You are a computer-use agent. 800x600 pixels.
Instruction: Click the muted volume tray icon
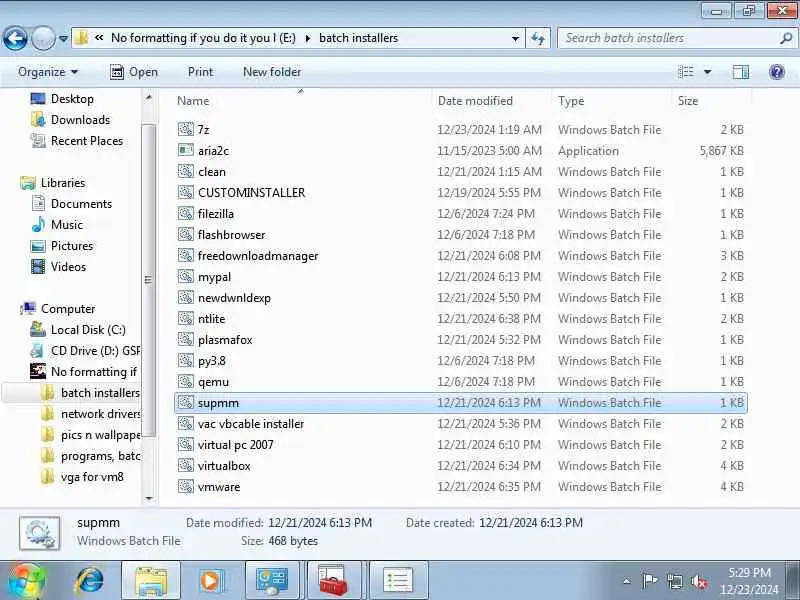698,581
